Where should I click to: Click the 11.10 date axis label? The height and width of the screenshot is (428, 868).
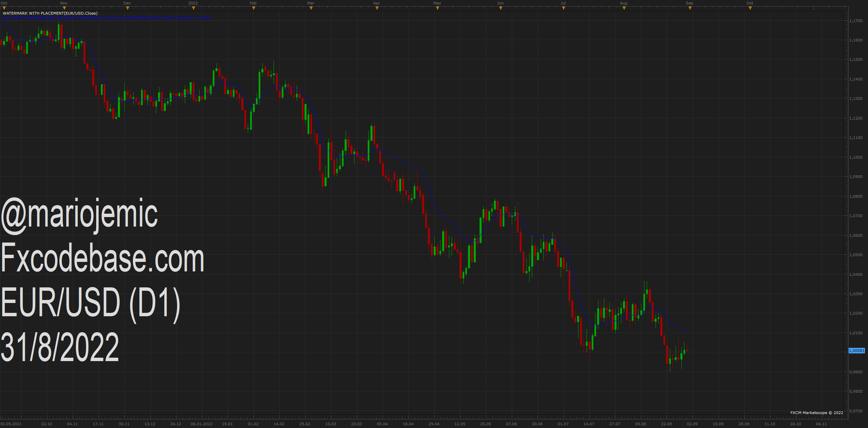tap(770, 424)
